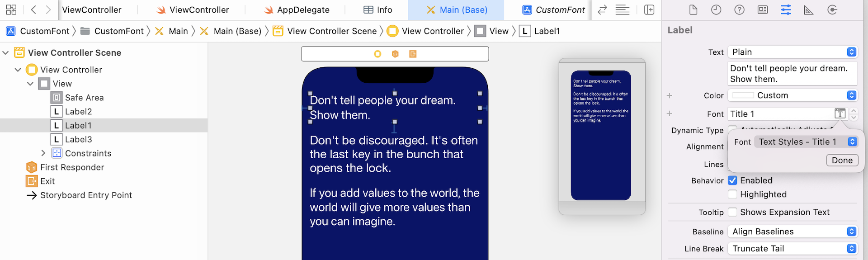
Task: Uncheck the Enabled behavior checkbox
Action: coord(732,180)
